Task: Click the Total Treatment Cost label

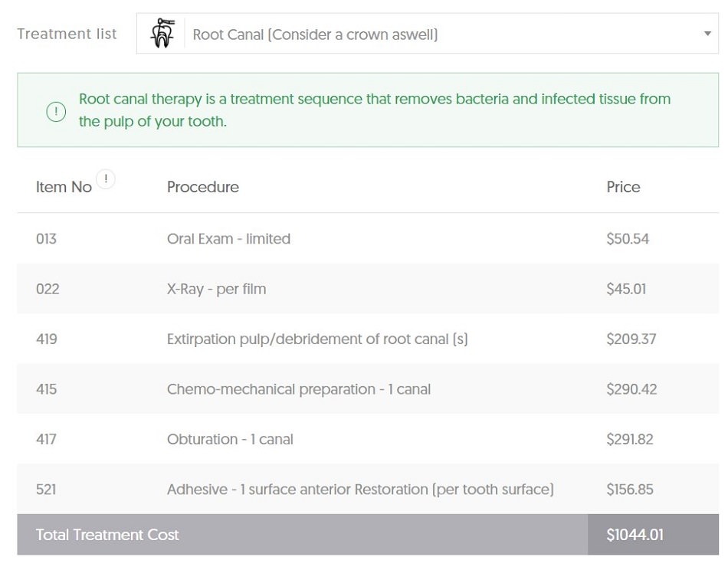Action: 107,535
